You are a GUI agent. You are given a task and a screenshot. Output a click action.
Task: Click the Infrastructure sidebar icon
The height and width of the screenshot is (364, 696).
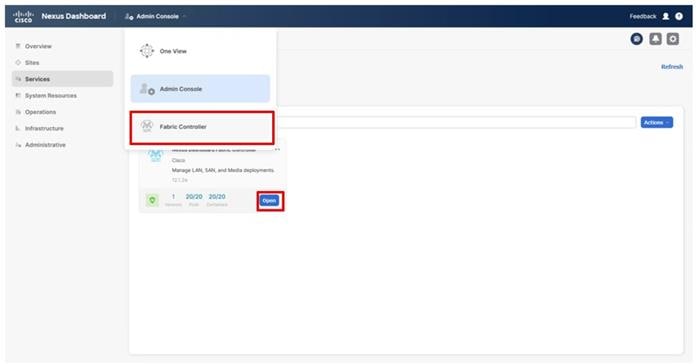pos(18,128)
